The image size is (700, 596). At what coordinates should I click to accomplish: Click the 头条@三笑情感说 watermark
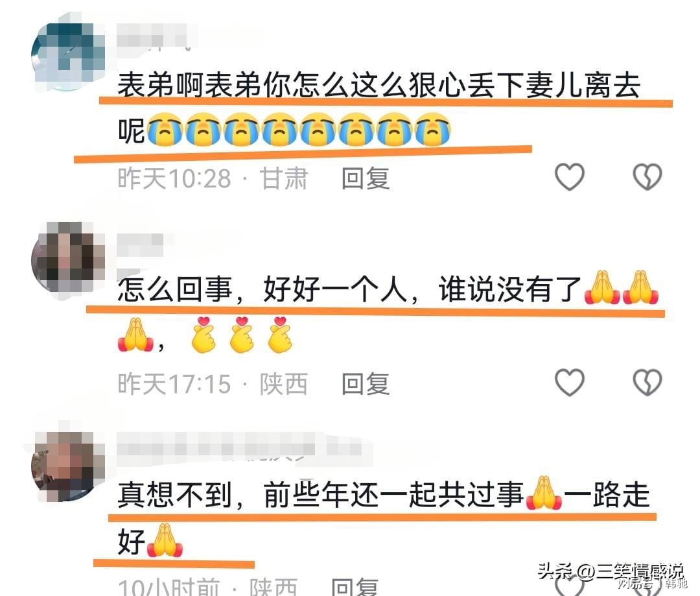point(611,571)
